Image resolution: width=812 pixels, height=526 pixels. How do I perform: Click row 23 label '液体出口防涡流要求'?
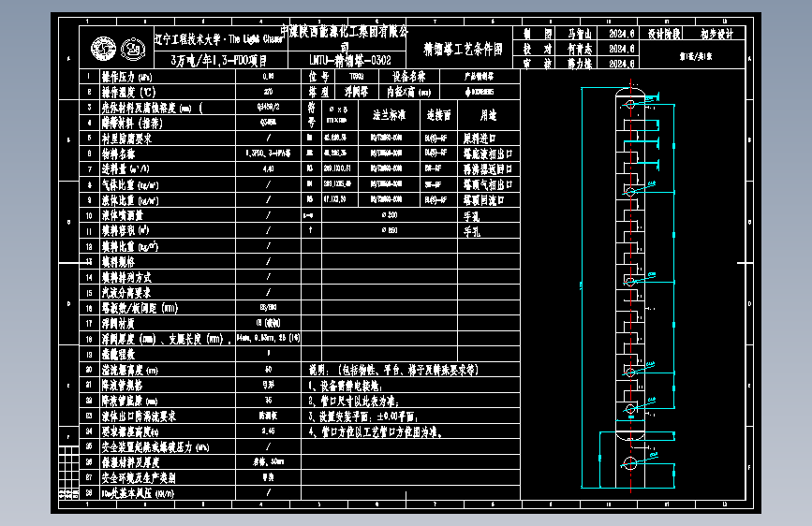(x=139, y=416)
